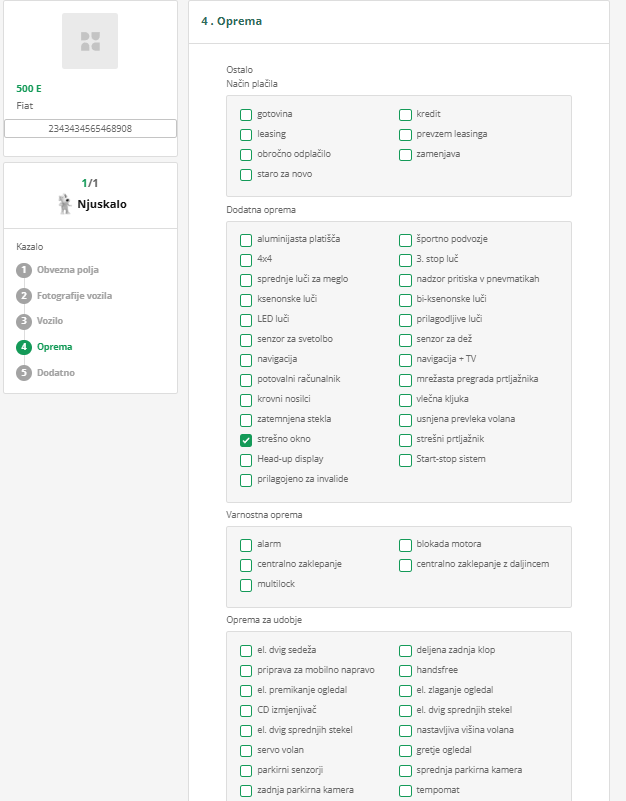Click the step 3 number circle
Image resolution: width=626 pixels, height=801 pixels.
(x=24, y=321)
